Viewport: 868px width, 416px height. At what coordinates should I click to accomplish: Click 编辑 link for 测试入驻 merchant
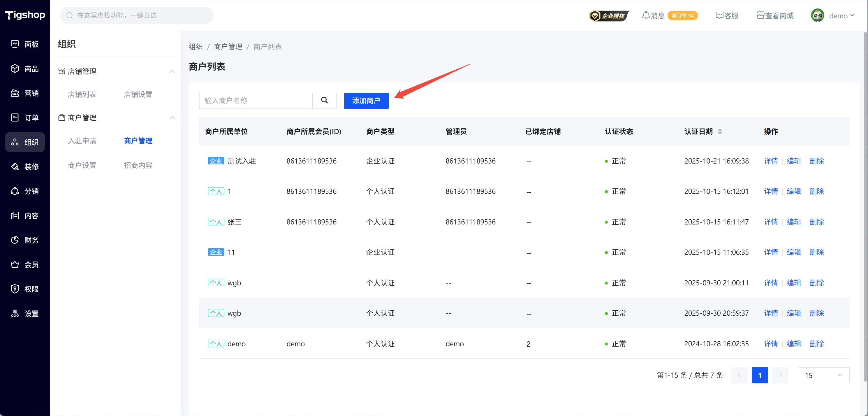tap(793, 161)
